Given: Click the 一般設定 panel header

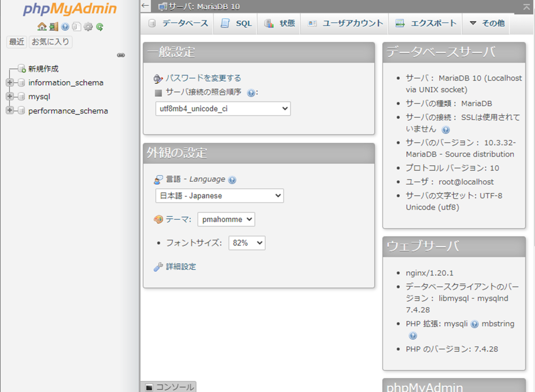Looking at the screenshot, I should (x=259, y=52).
